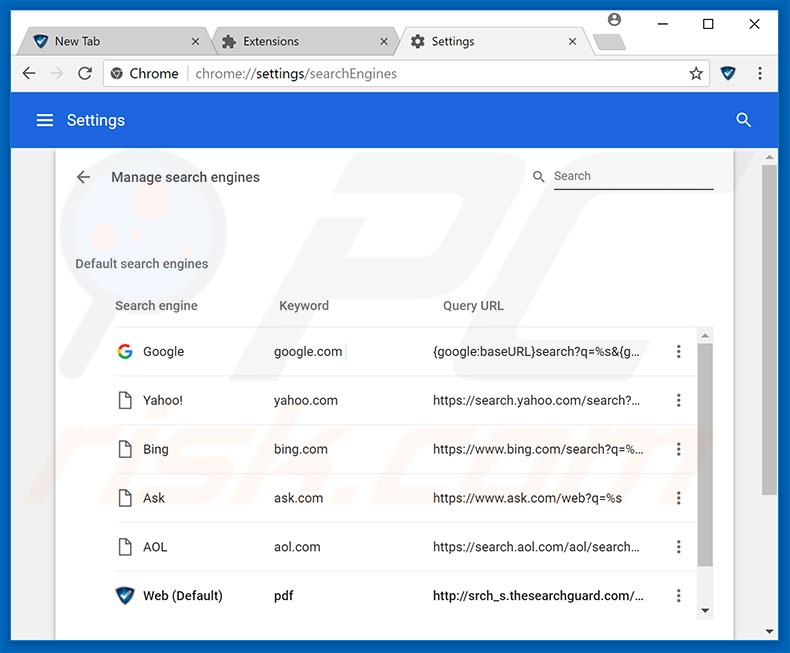Image resolution: width=790 pixels, height=653 pixels.
Task: Click the google.com keyword text
Action: point(308,351)
